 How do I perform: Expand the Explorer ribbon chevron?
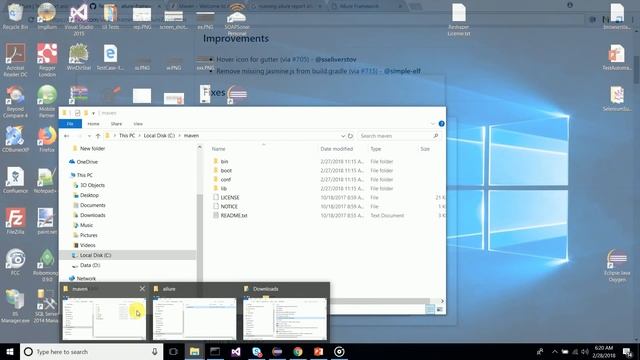pyautogui.click(x=433, y=124)
